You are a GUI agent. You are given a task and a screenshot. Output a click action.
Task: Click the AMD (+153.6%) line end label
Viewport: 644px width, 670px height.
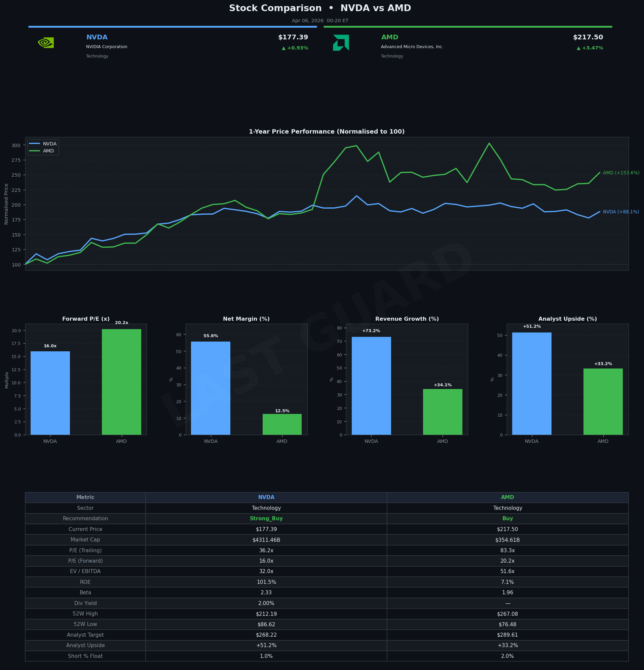[621, 173]
